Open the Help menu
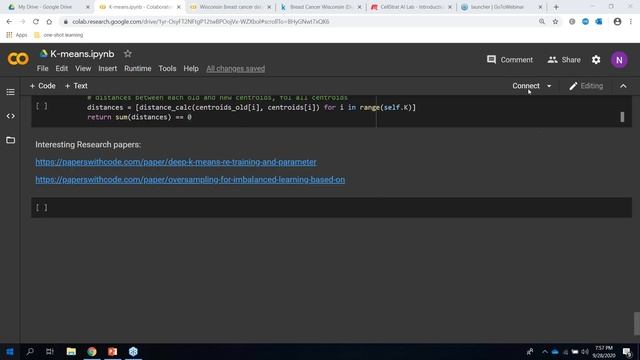The width and height of the screenshot is (640, 360). coord(191,69)
